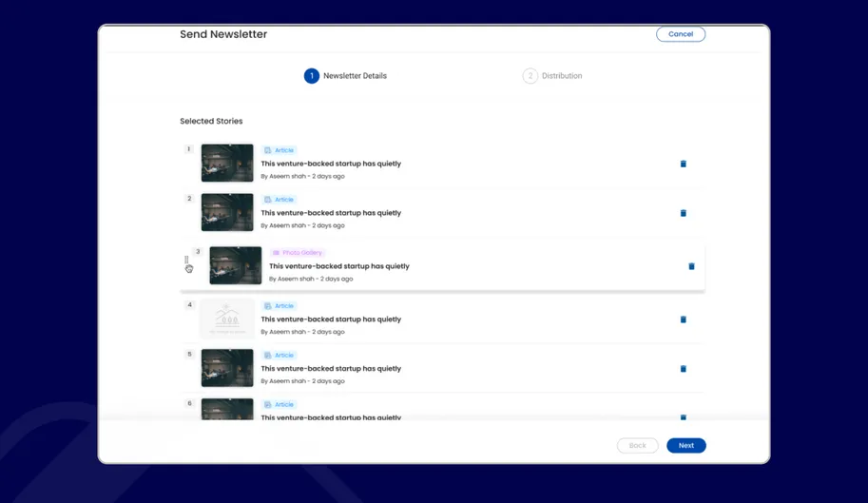Proceed with the Next button
This screenshot has width=868, height=503.
[685, 445]
